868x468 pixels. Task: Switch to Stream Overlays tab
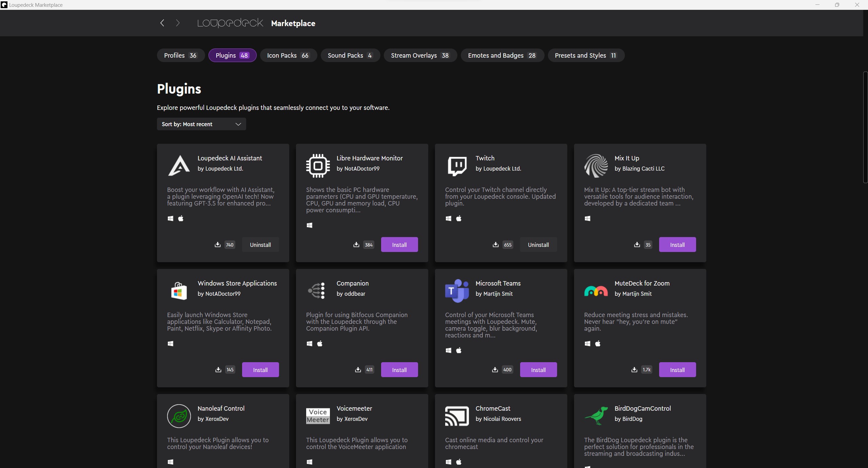point(420,55)
